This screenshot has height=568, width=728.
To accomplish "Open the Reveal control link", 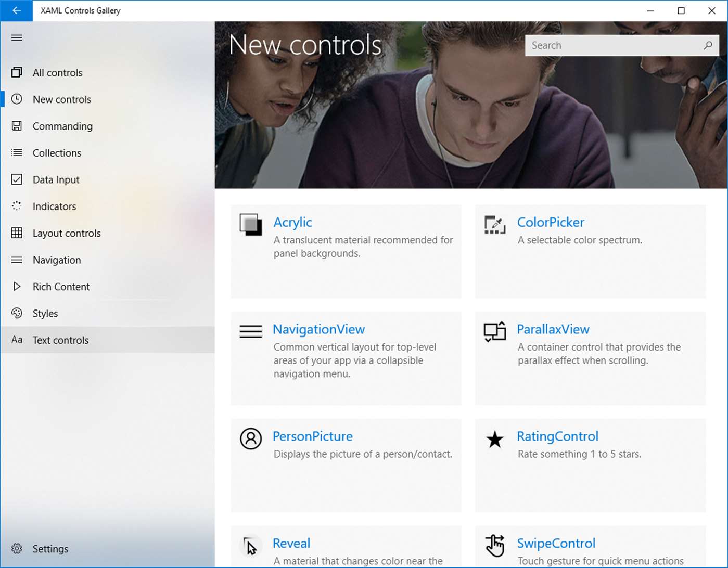I will (291, 544).
